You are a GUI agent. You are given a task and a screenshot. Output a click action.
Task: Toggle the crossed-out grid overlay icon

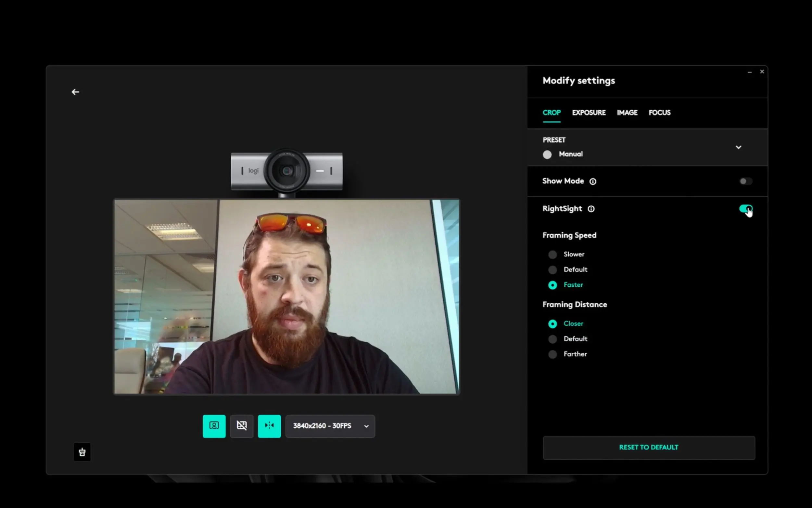click(242, 426)
